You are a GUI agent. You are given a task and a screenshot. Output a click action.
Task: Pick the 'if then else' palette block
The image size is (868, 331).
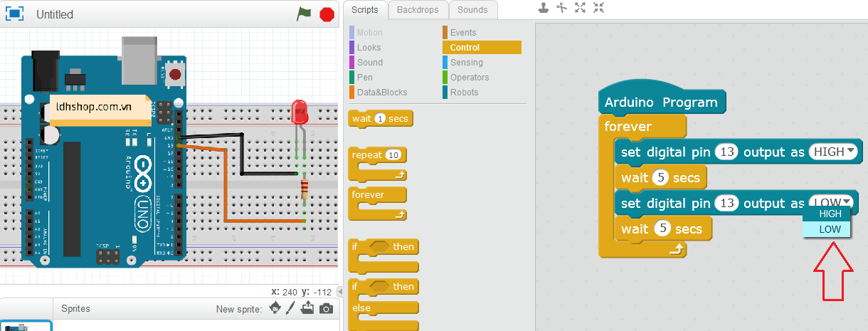[x=383, y=304]
